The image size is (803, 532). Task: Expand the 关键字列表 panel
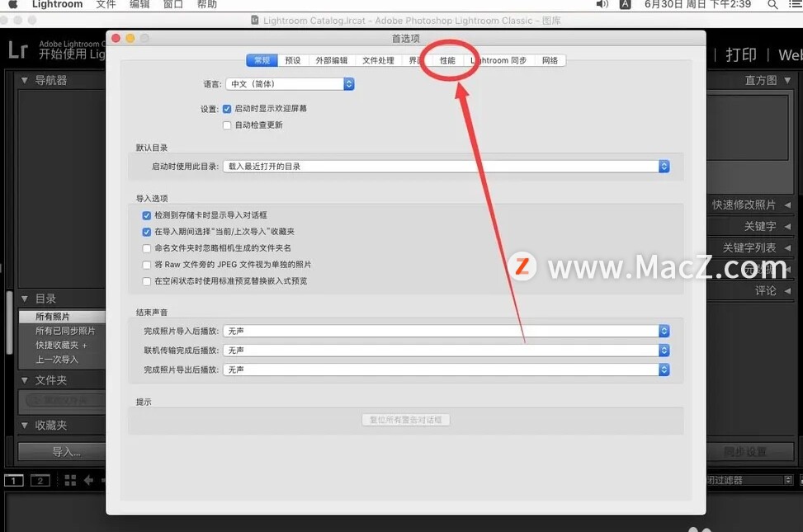(x=787, y=247)
